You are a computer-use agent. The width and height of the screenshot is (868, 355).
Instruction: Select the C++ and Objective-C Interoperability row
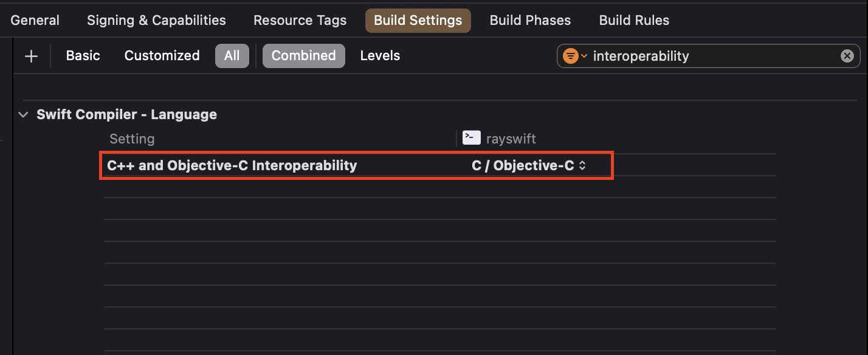click(357, 165)
